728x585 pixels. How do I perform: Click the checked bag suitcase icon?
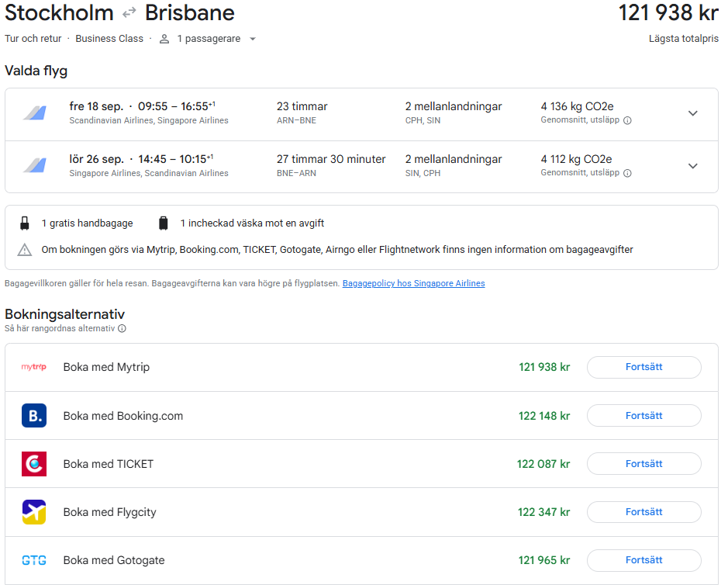[x=164, y=223]
